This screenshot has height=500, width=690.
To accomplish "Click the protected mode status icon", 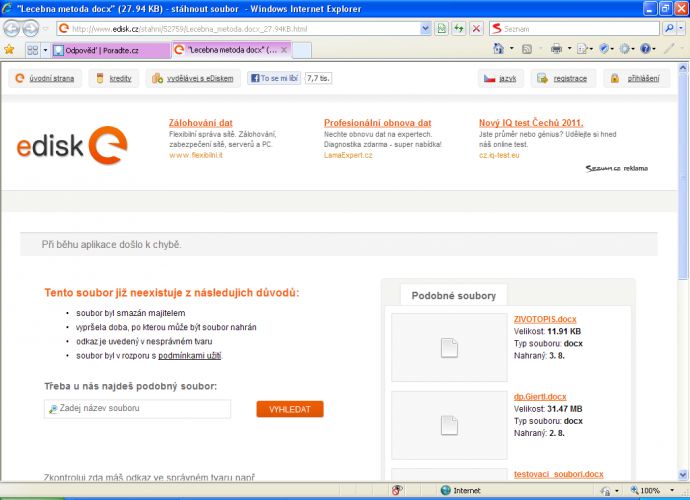I will (x=606, y=490).
